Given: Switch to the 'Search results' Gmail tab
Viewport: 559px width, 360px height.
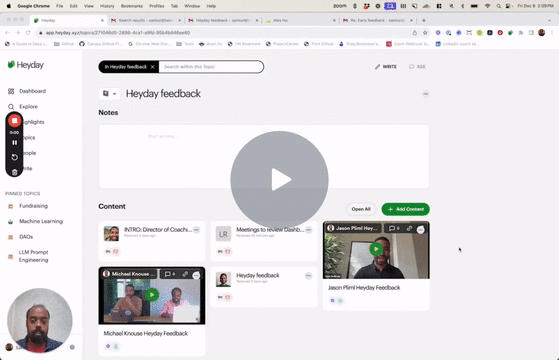Looking at the screenshot, I should pos(145,20).
